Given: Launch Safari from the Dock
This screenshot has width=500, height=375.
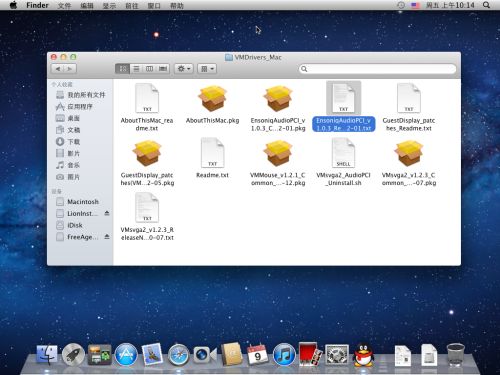Looking at the screenshot, I should 178,354.
